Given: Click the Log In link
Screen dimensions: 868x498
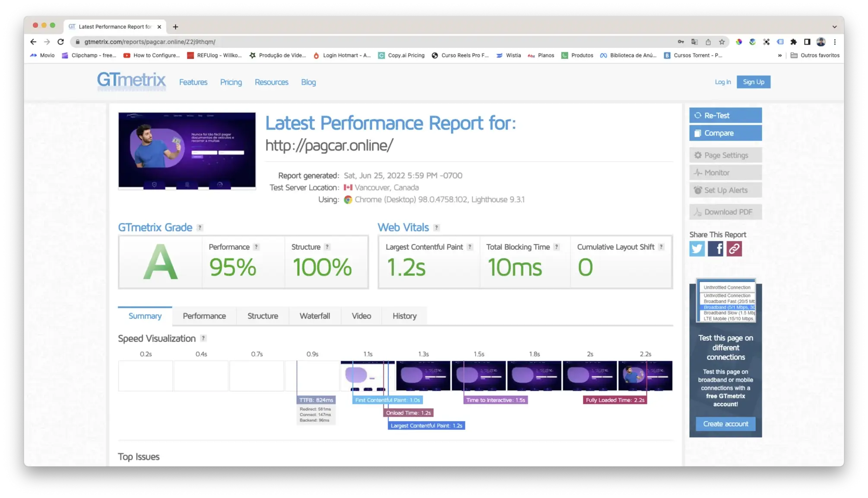Looking at the screenshot, I should point(722,82).
